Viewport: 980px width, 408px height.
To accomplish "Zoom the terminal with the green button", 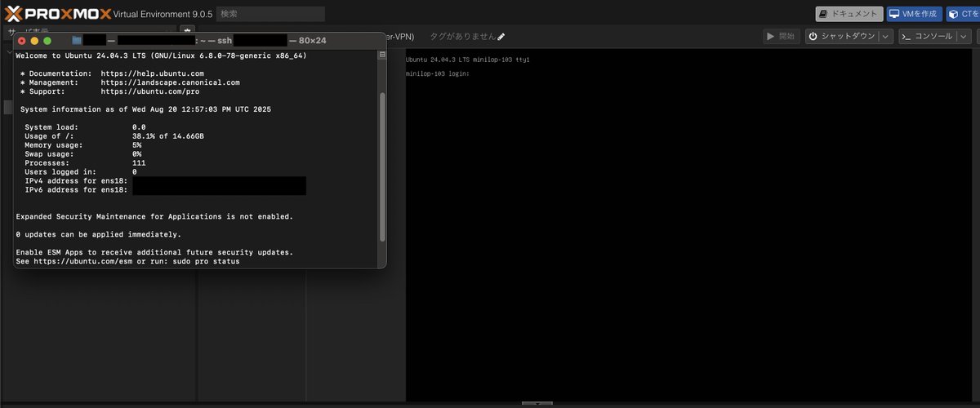I will click(x=47, y=40).
